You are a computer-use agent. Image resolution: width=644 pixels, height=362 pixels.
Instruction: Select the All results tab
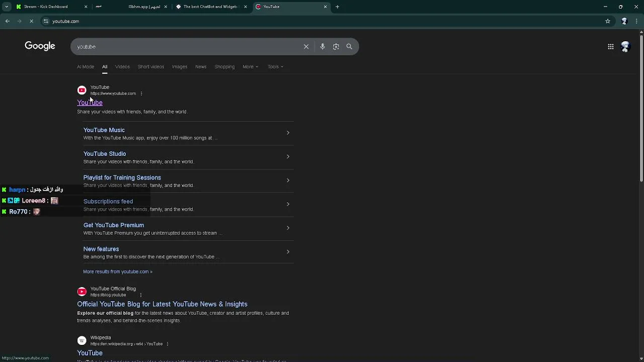point(105,66)
